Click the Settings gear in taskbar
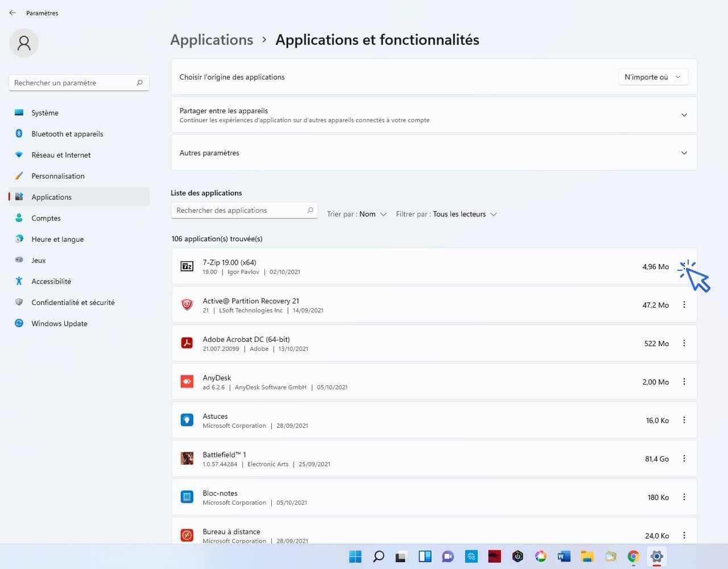 657,556
